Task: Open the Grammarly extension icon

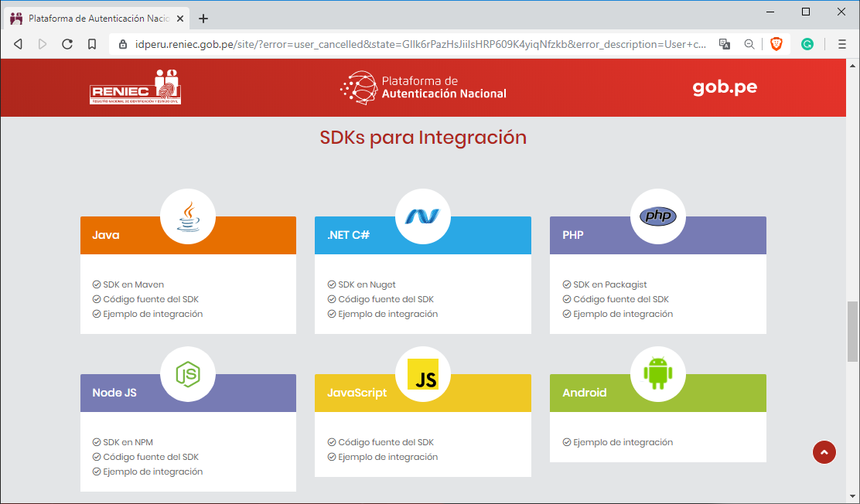Action: [807, 44]
